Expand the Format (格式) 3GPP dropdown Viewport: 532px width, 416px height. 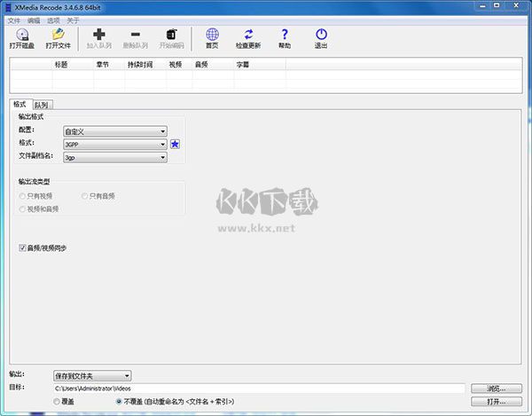115,145
